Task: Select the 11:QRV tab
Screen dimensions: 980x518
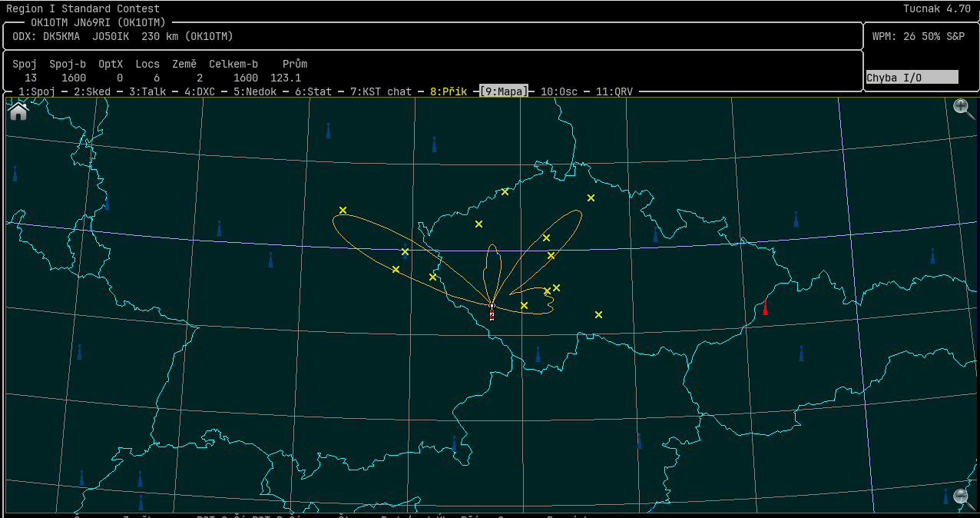Action: pyautogui.click(x=614, y=91)
